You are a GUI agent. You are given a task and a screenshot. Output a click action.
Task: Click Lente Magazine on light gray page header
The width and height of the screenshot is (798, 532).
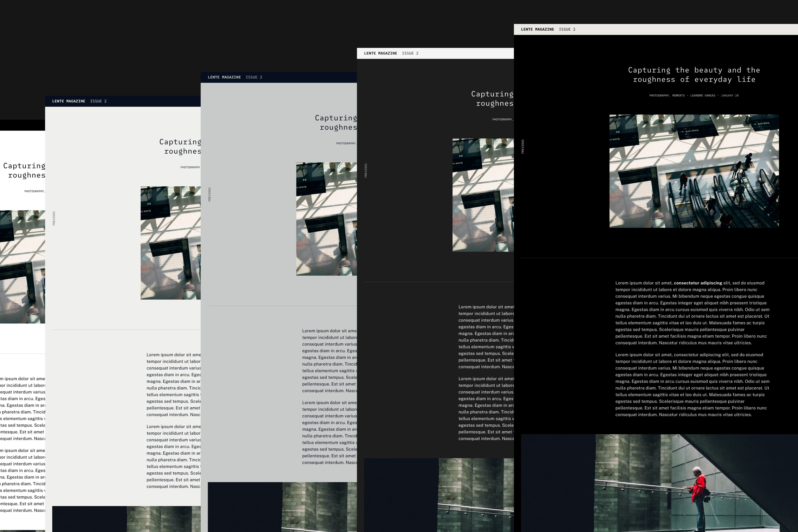coord(68,101)
